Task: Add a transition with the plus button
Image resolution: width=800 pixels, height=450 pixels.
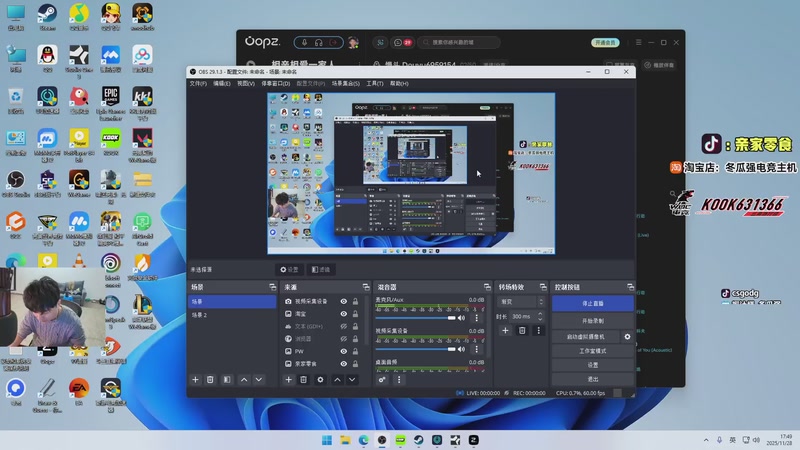Action: pos(505,331)
